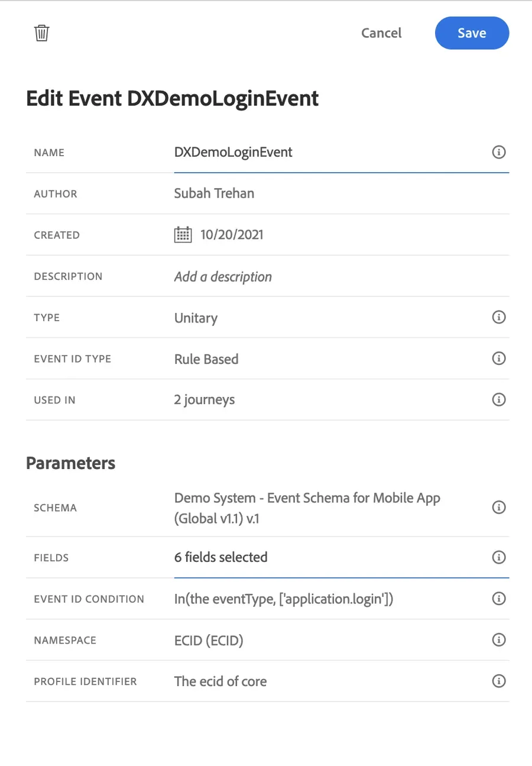532x766 pixels.
Task: Click the Parameters section heading
Action: click(71, 463)
